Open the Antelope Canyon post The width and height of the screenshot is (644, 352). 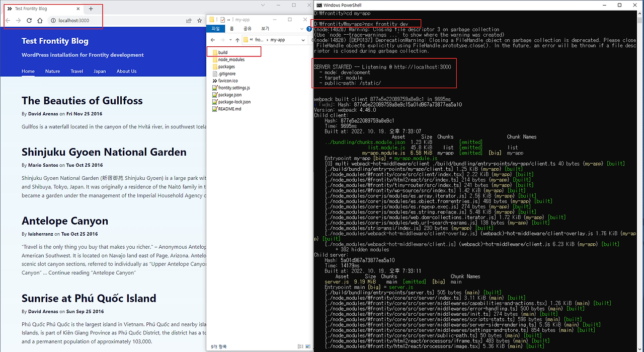[x=65, y=221]
